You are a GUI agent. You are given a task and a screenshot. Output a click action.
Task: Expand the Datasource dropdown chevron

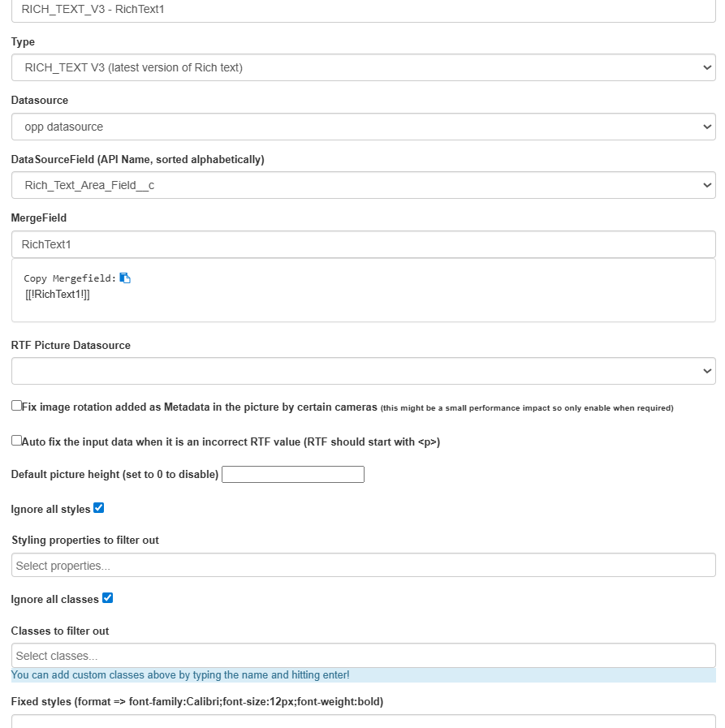707,127
